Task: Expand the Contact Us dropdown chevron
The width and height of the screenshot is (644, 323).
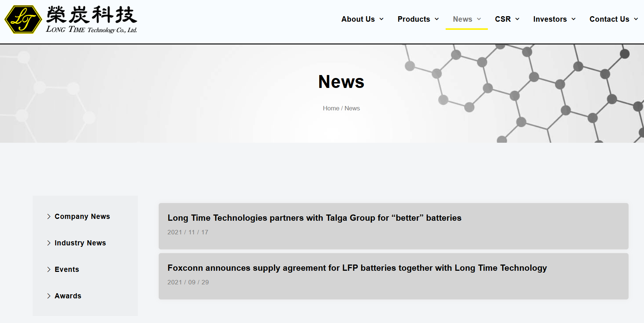Action: click(636, 19)
